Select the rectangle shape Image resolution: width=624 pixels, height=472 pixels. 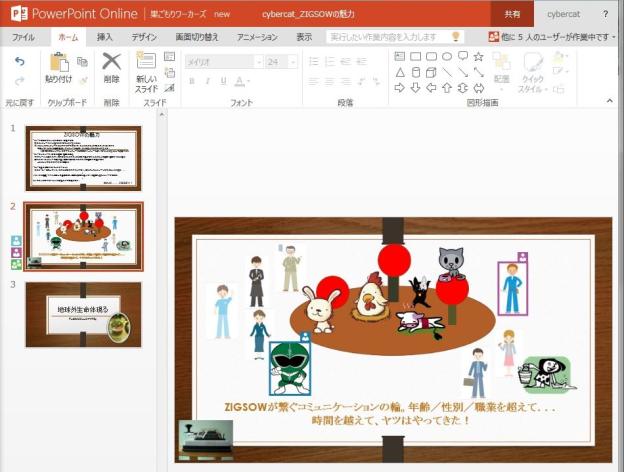click(x=415, y=57)
